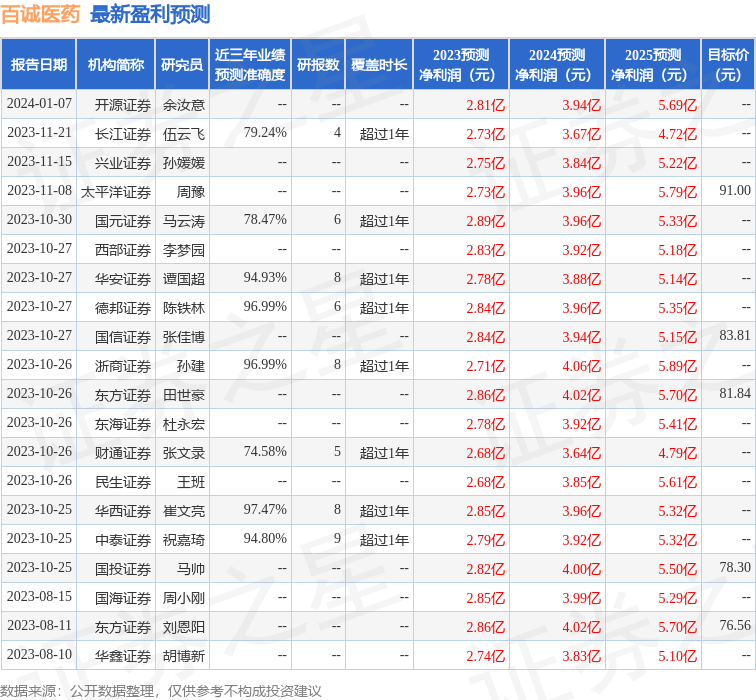
Task: Click the 2025预测净利润 column header
Action: click(x=653, y=65)
